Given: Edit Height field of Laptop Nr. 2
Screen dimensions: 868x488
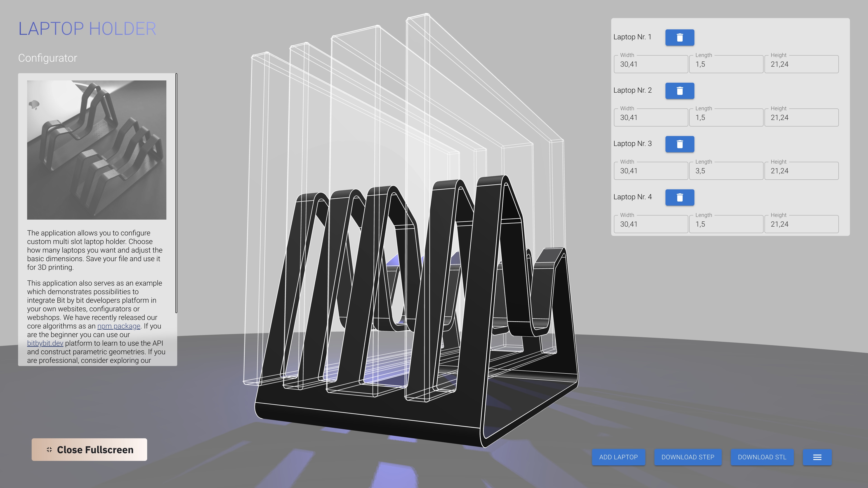Looking at the screenshot, I should (801, 117).
